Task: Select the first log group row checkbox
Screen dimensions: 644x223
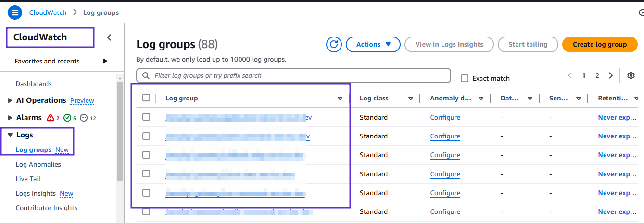Action: click(x=146, y=117)
